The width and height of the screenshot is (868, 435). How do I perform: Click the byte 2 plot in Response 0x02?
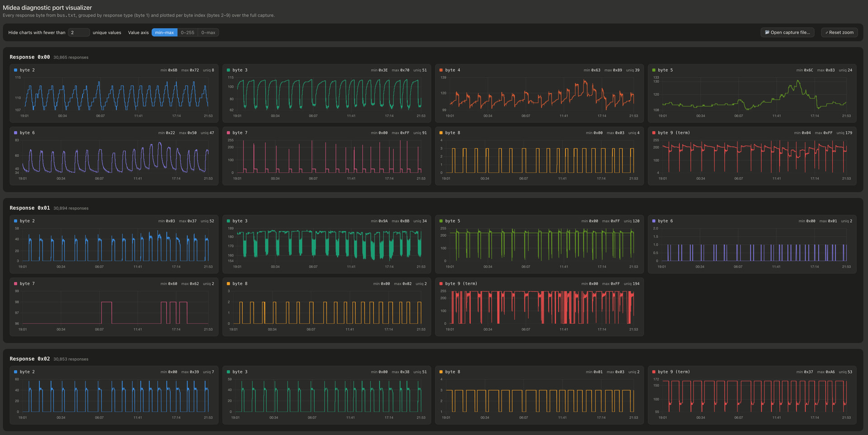coord(114,398)
